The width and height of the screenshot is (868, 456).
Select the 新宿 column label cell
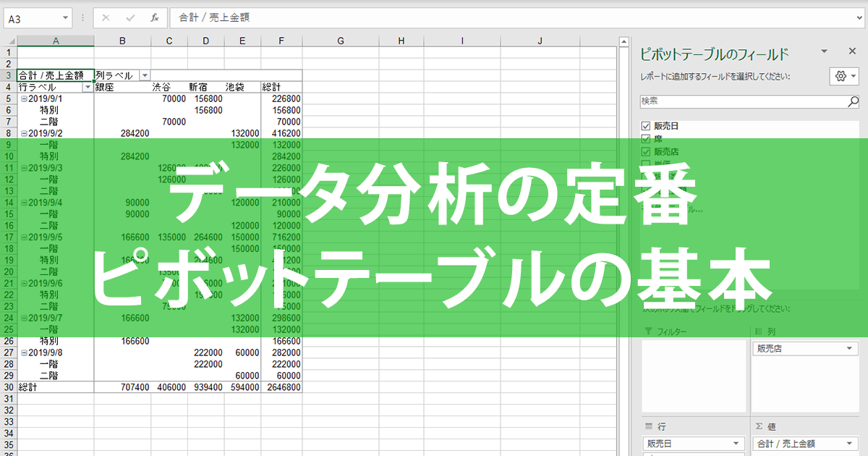tap(205, 87)
